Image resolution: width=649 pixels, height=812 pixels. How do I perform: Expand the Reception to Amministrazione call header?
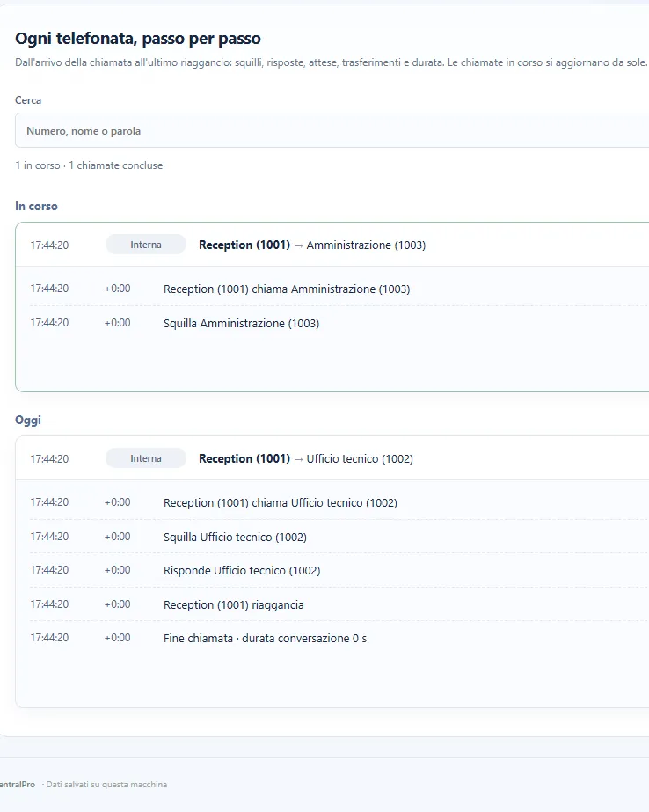[x=332, y=245]
